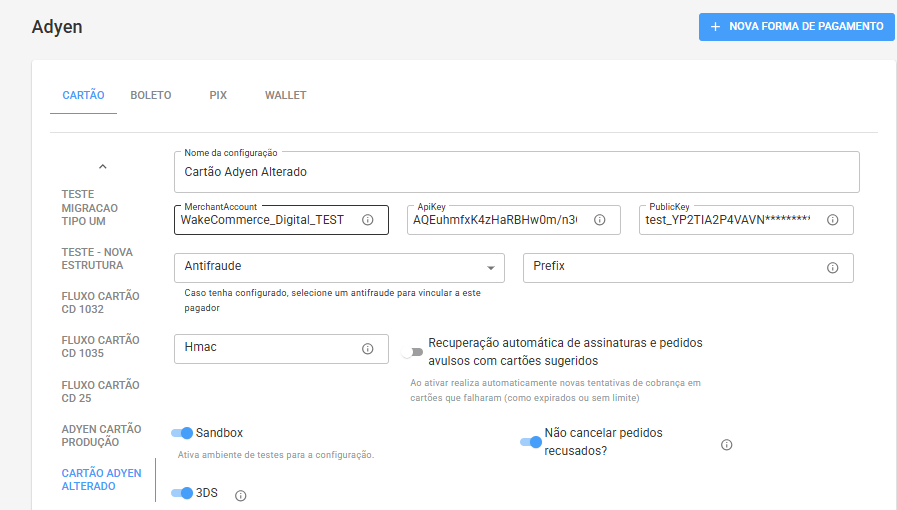
Task: Click the Prefix field info icon
Action: 833,268
